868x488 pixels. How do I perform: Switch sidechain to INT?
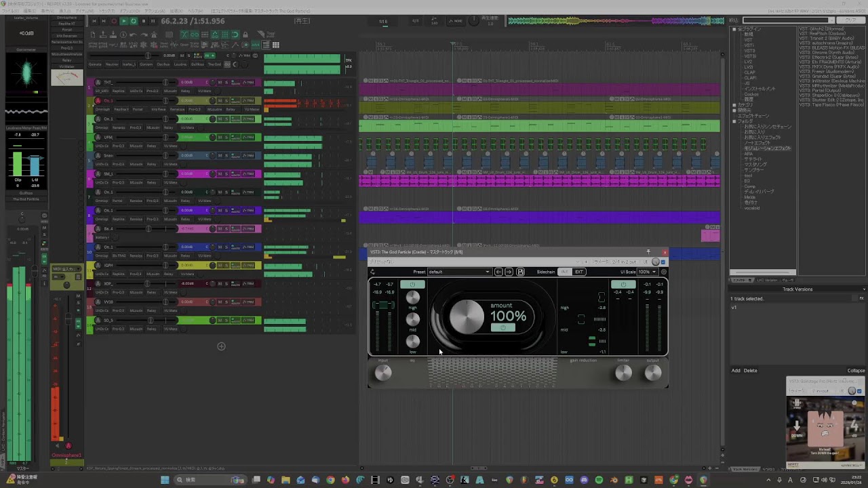pyautogui.click(x=564, y=272)
